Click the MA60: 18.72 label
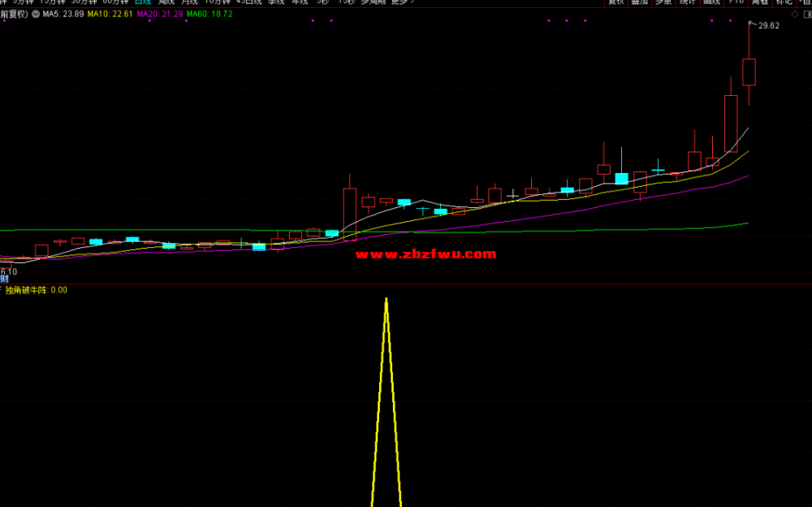Image resolution: width=812 pixels, height=507 pixels. tap(209, 14)
